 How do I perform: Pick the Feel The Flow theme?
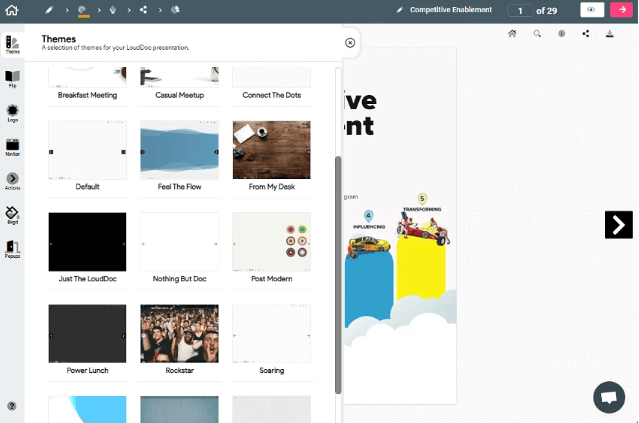coord(179,150)
